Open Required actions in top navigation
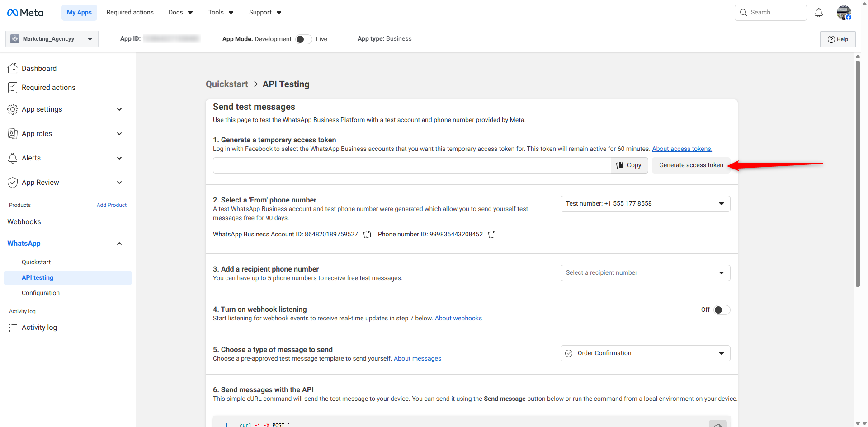Image resolution: width=868 pixels, height=427 pixels. (130, 13)
